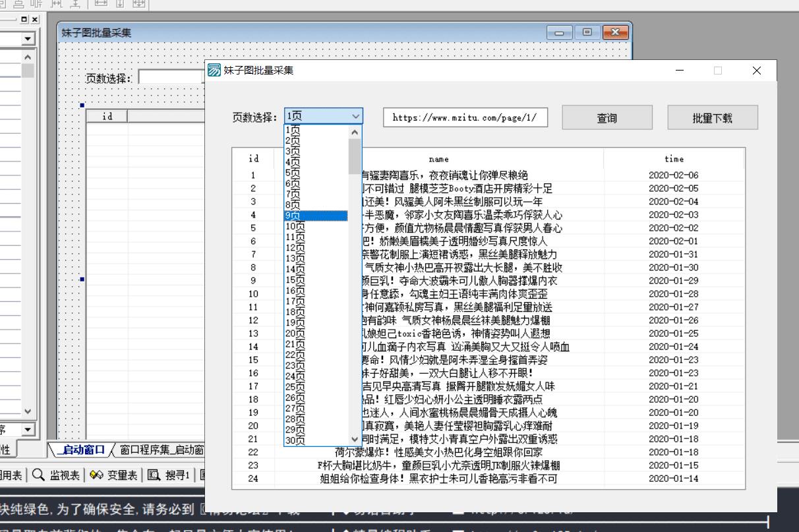
Task: Switch to the 窗口程序集_启动窗口 tab
Action: tap(161, 450)
